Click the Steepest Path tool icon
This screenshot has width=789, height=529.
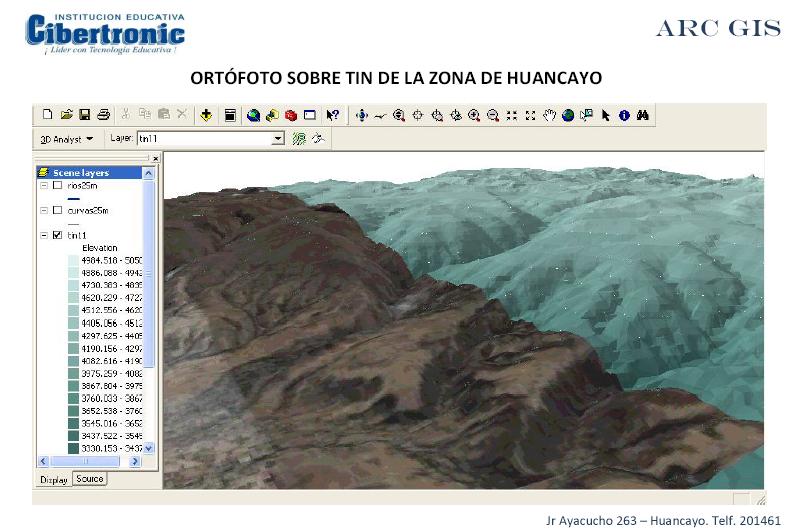coord(318,138)
